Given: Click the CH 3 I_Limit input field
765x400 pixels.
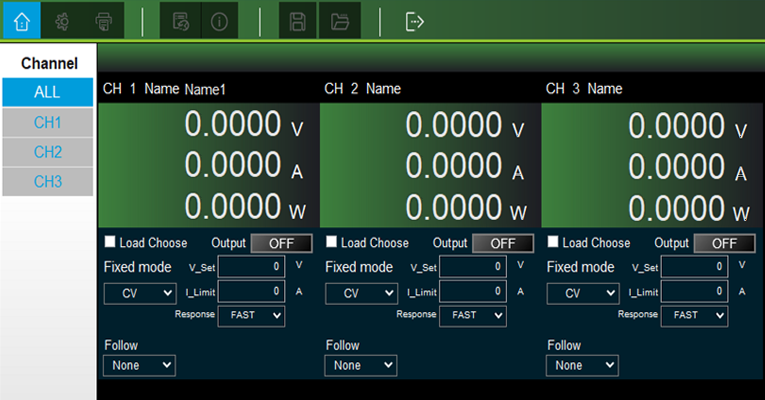Looking at the screenshot, I should point(695,291).
